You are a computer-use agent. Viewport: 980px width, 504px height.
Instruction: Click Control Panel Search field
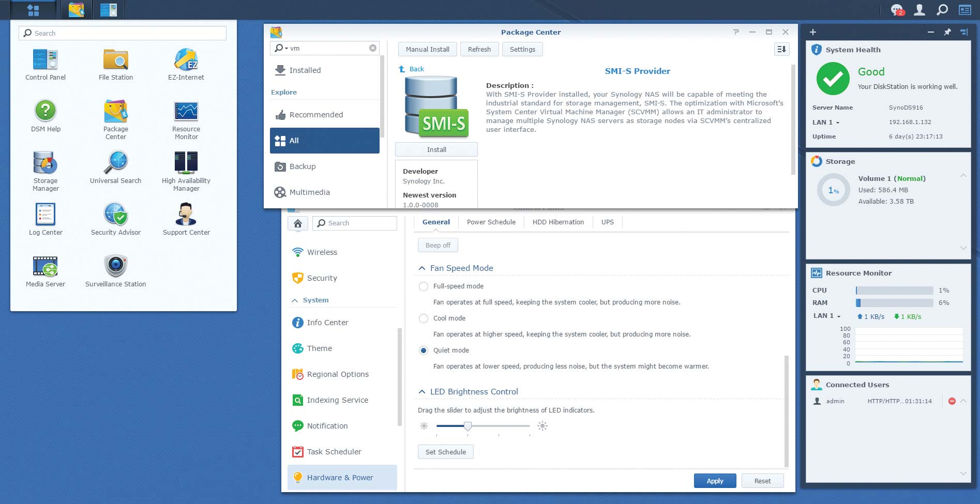355,223
